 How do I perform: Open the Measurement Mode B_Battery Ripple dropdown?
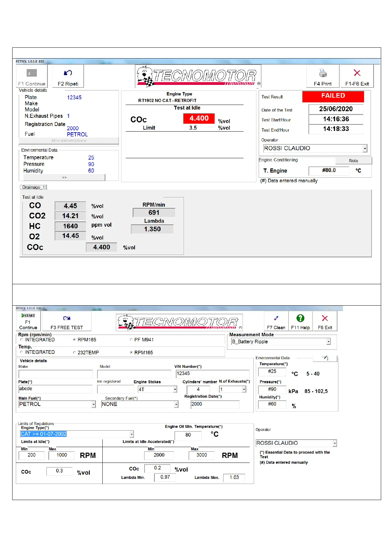(328, 342)
